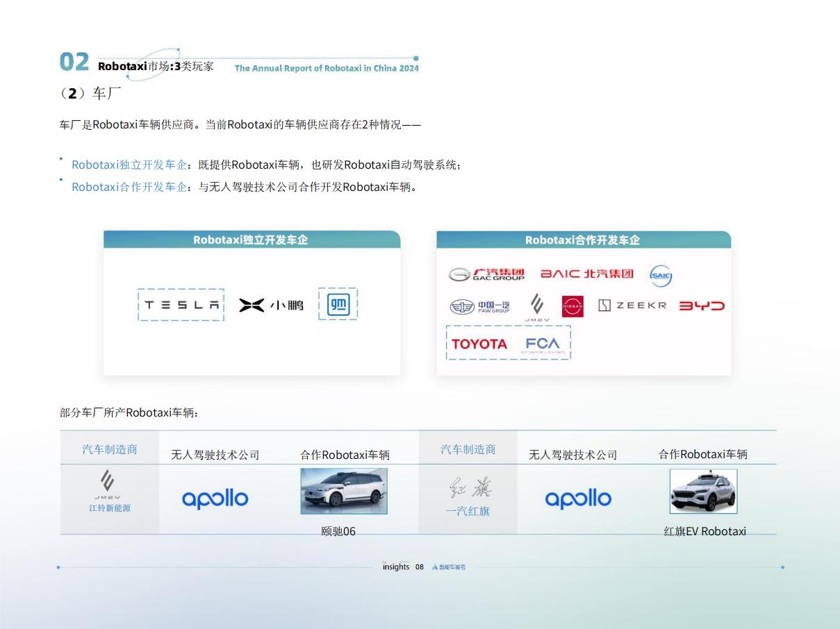Click the blue Robotaxi独立开发车企 bullet term
The height and width of the screenshot is (629, 840).
coord(129,165)
